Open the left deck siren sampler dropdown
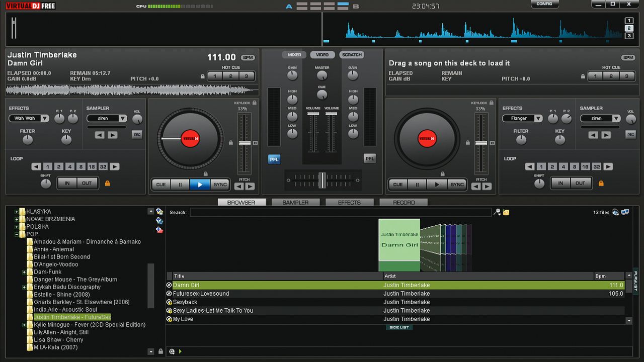This screenshot has height=362, width=644. coord(123,119)
